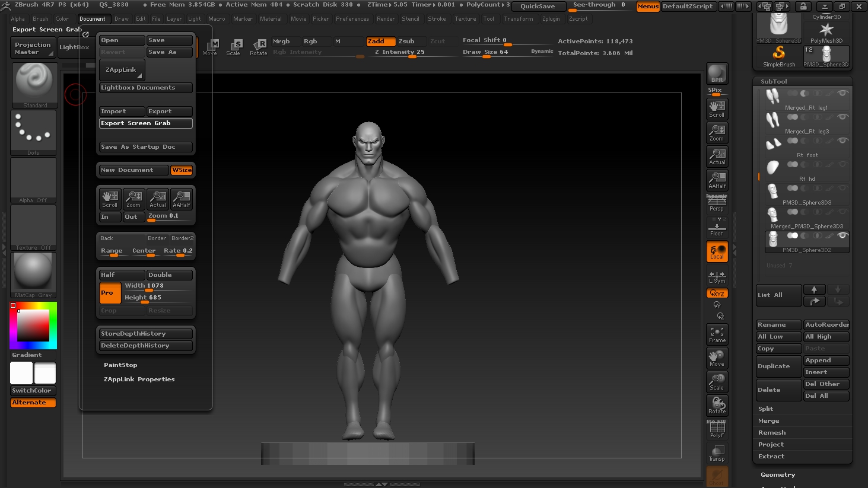Select the Scale view icon in right shelf
The height and width of the screenshot is (488, 868).
coord(717,382)
